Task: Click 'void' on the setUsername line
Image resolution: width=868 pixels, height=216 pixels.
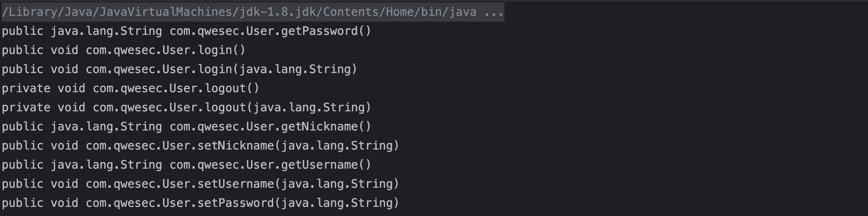Action: coord(64,184)
